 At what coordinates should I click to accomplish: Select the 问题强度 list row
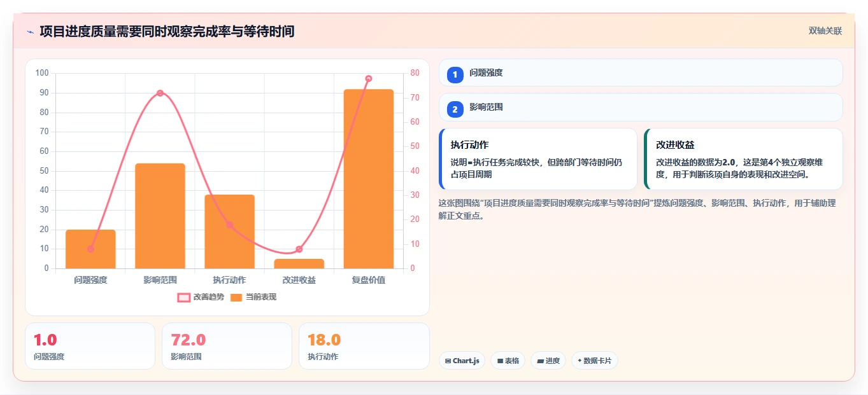click(641, 73)
